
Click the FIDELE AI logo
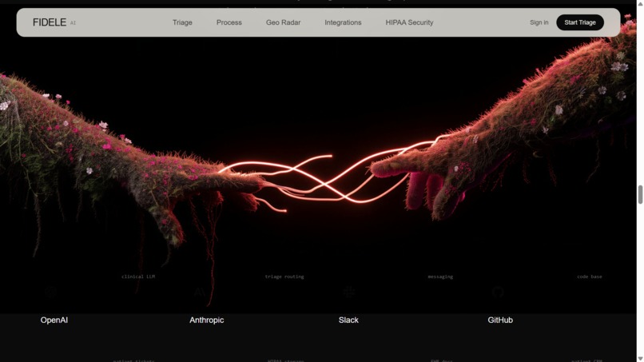click(x=54, y=22)
